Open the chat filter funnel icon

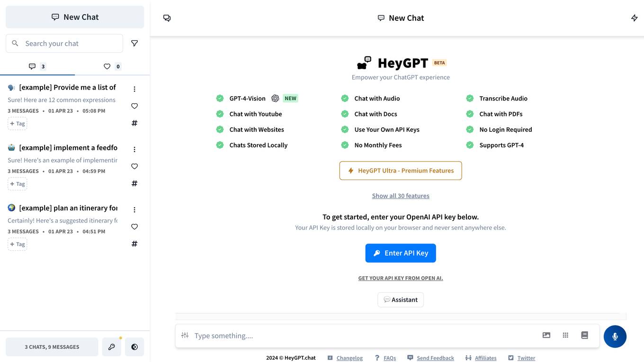click(134, 43)
